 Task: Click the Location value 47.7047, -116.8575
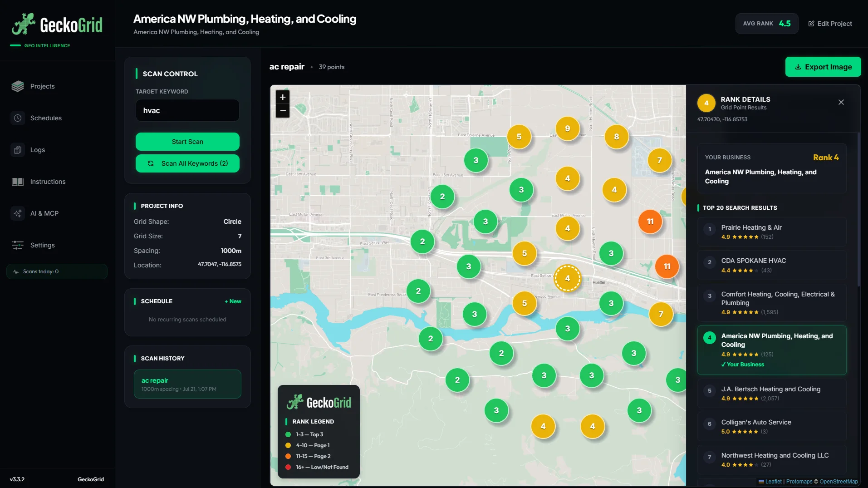coord(220,264)
